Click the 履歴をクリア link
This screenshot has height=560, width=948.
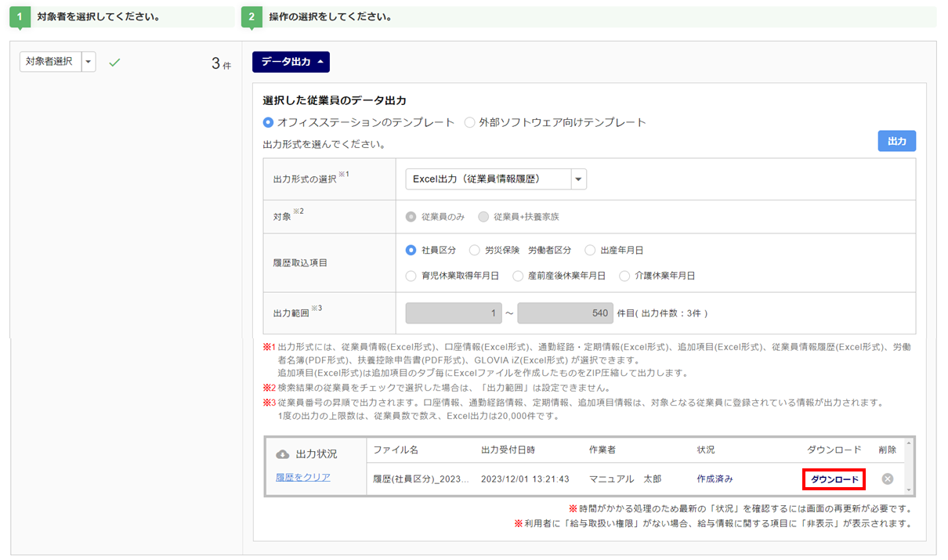[302, 477]
